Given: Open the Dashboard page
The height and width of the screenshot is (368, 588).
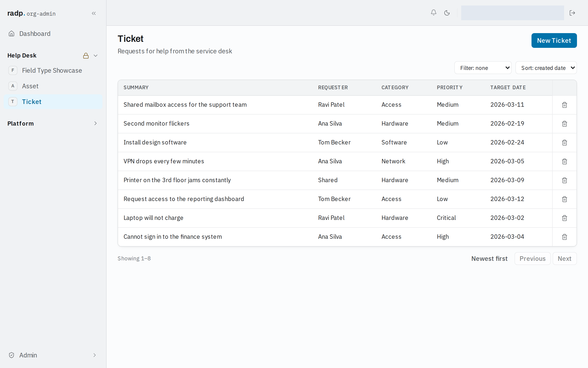Looking at the screenshot, I should coord(53,34).
